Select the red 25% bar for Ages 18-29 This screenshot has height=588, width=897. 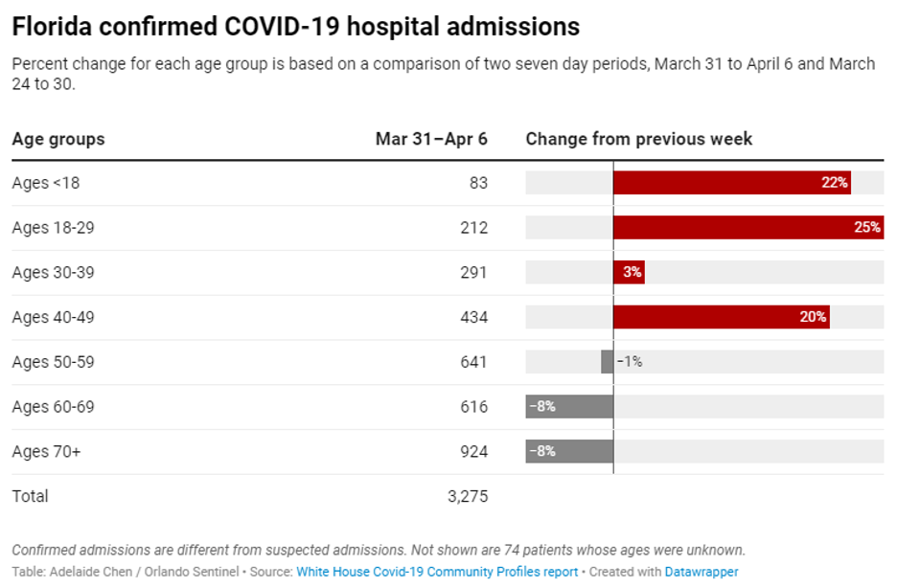click(x=747, y=228)
